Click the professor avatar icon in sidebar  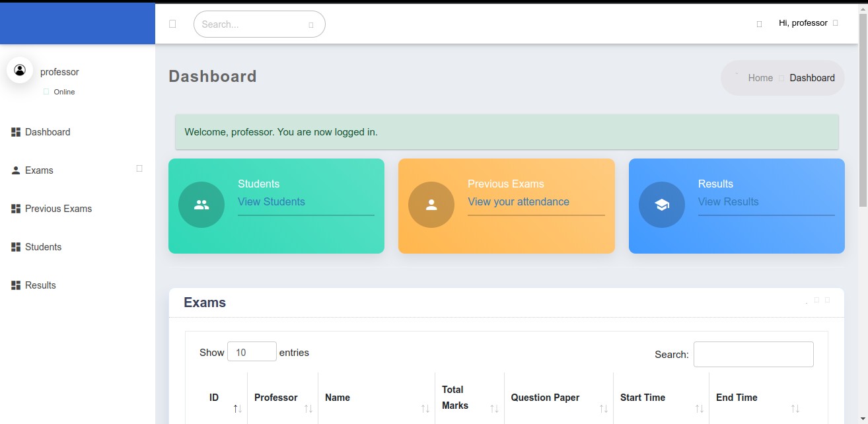coord(20,70)
